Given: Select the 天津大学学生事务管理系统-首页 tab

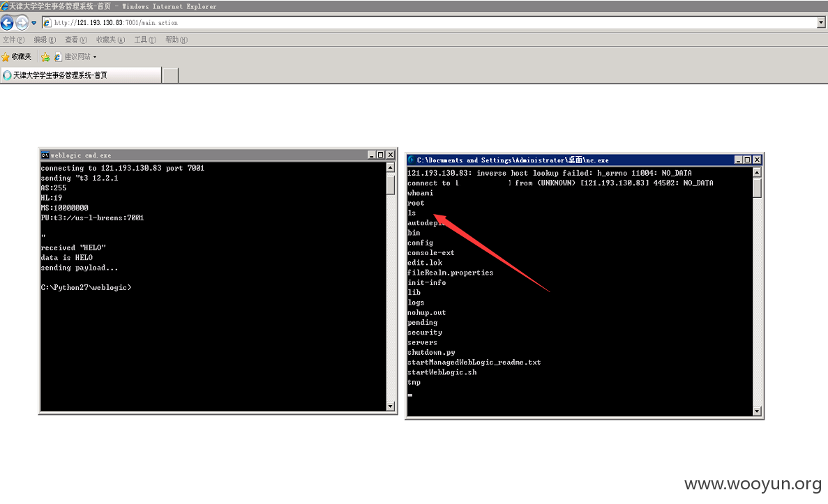Looking at the screenshot, I should coord(81,75).
